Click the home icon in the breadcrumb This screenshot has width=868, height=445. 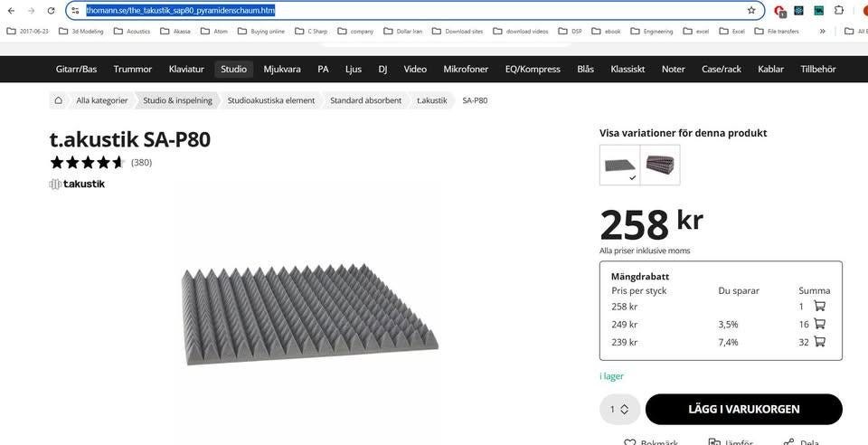pos(58,100)
